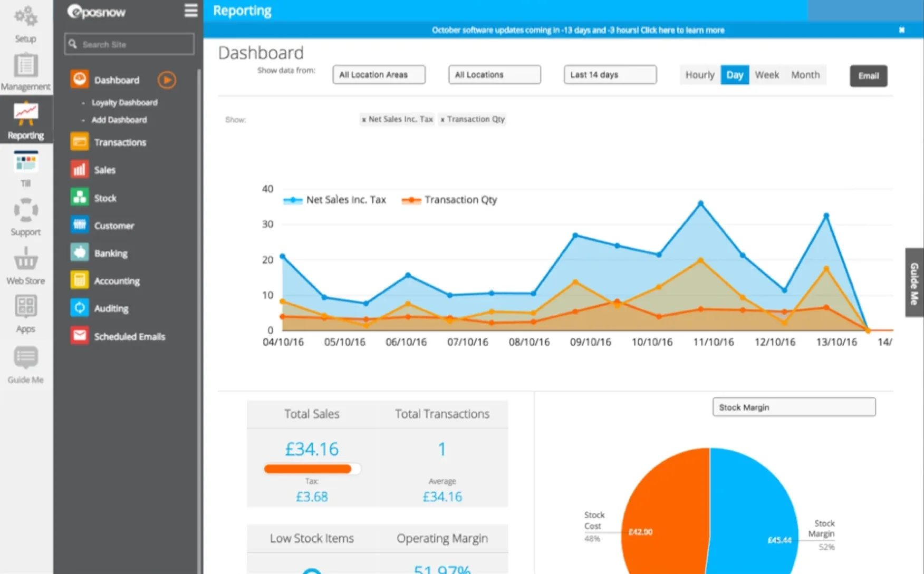Open the Apps grid icon
The height and width of the screenshot is (574, 924).
click(25, 306)
